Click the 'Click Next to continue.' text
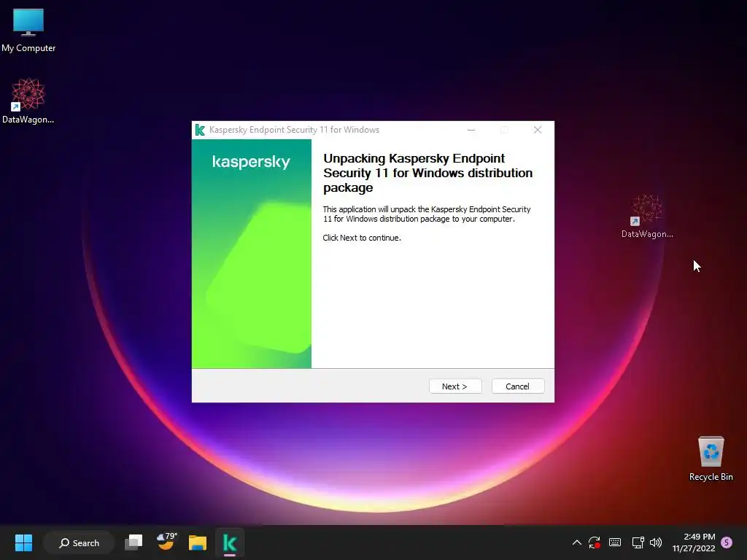Screen dimensions: 747x560 pyautogui.click(x=362, y=238)
